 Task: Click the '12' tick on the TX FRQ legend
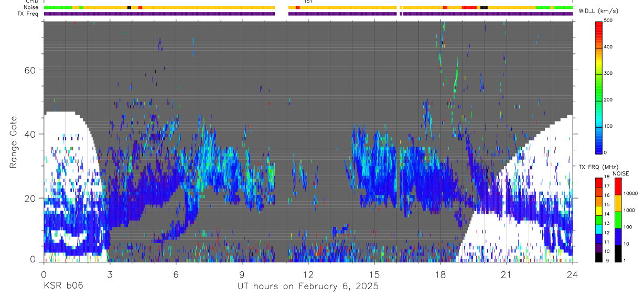[x=607, y=232]
